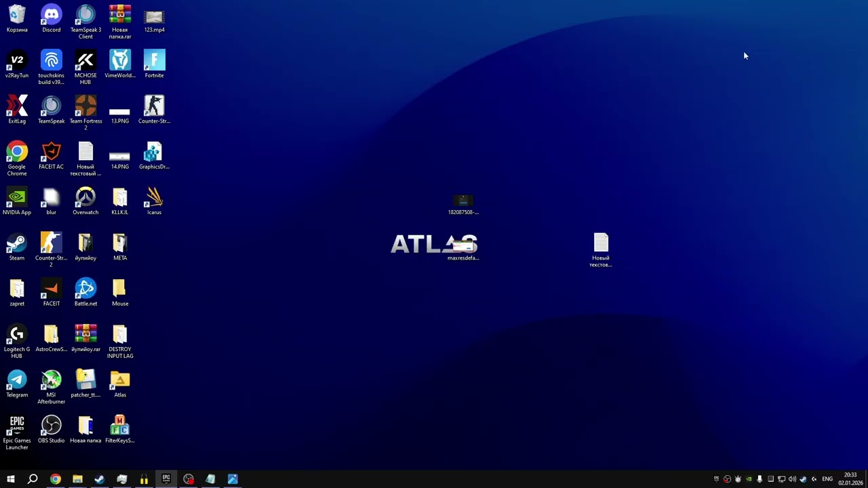Select the zapret folder
Image resolution: width=868 pixels, height=488 pixels.
coord(17,293)
